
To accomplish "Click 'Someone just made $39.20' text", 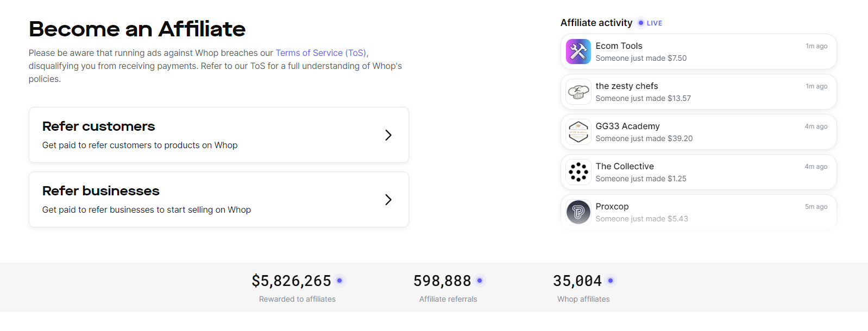I will point(644,138).
